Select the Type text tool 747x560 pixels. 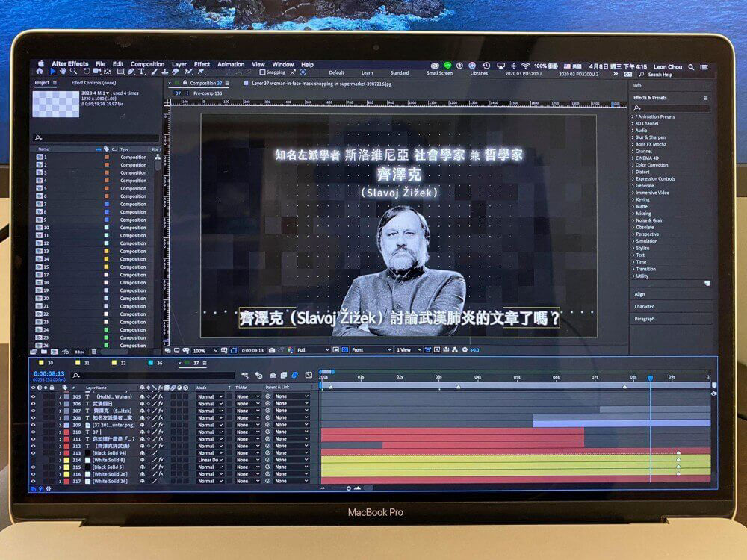[x=141, y=72]
